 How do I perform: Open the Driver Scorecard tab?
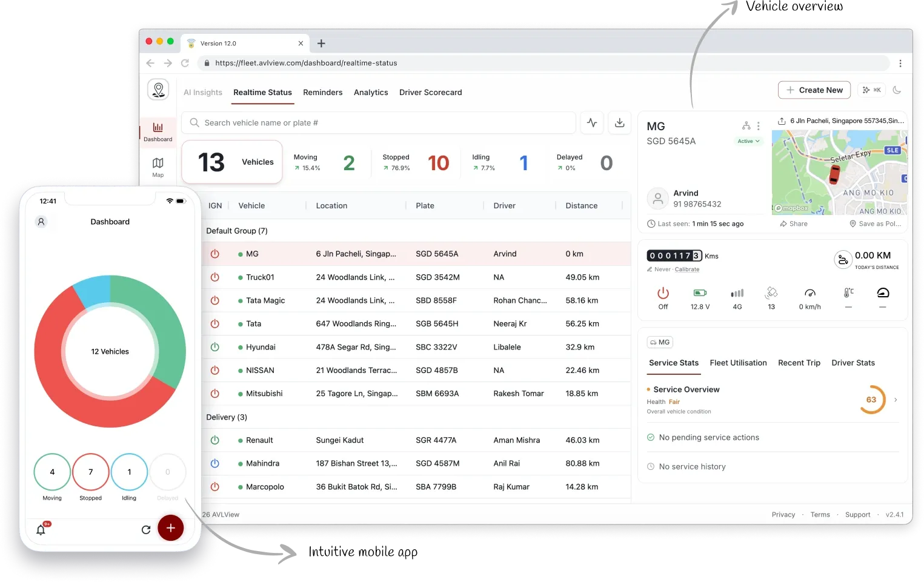(431, 93)
